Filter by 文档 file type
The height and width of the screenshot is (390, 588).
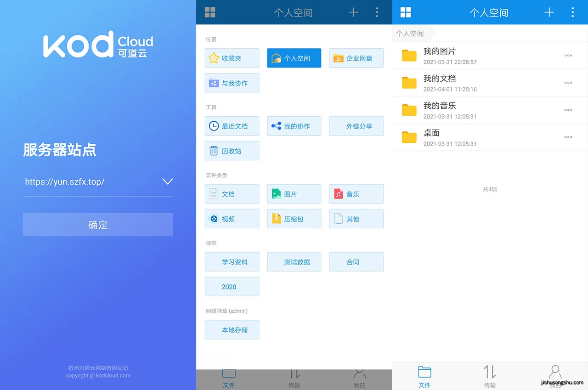[232, 194]
